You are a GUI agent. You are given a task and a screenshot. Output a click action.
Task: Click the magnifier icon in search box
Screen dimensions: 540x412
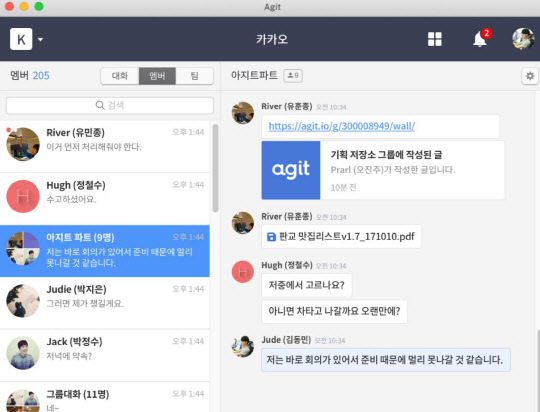(x=100, y=105)
